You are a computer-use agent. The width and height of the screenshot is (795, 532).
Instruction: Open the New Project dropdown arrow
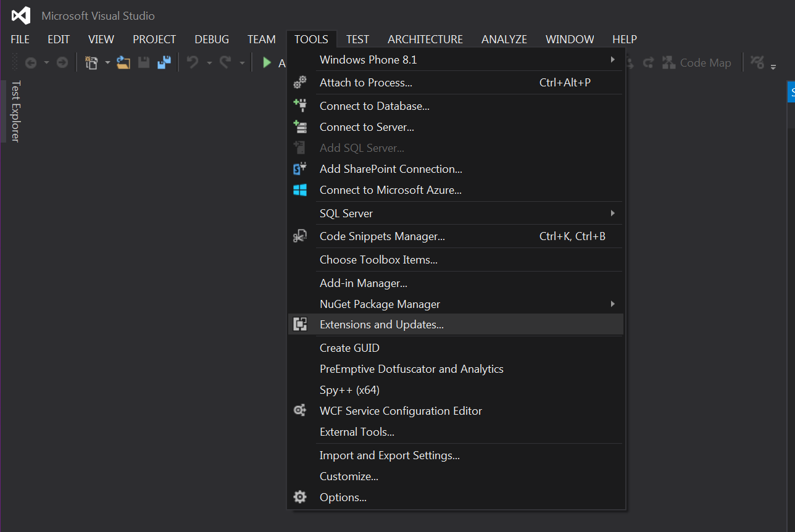[x=107, y=63]
